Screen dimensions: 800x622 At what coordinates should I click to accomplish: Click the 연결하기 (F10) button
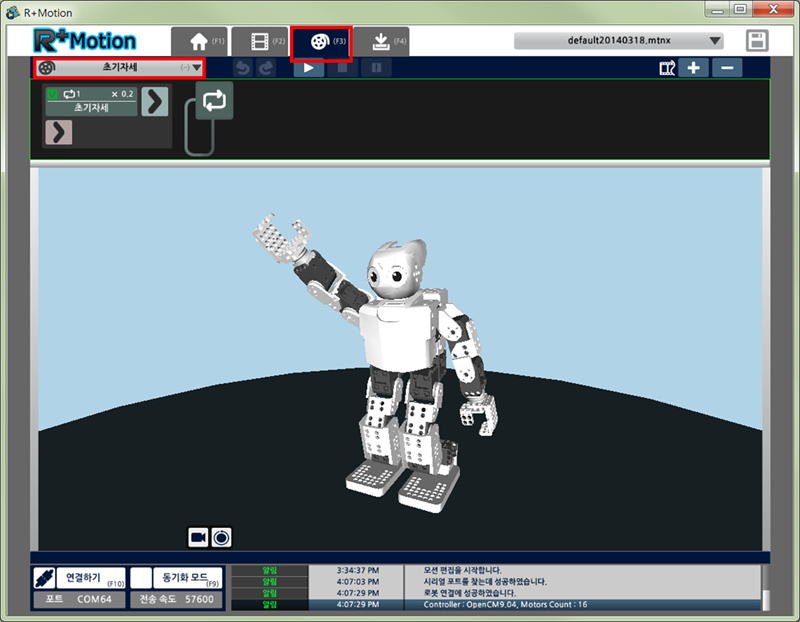91,578
